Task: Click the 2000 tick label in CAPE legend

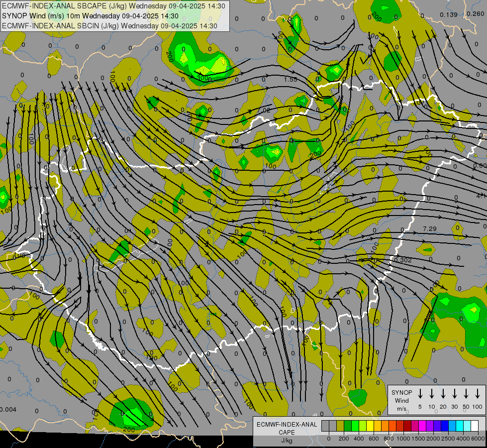Action: (433, 439)
